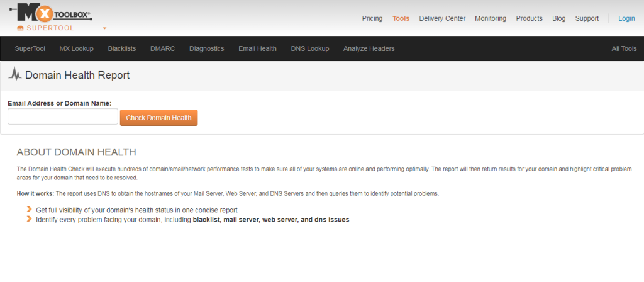Focus the Email Address or Domain Name field
The width and height of the screenshot is (644, 282).
coord(63,117)
